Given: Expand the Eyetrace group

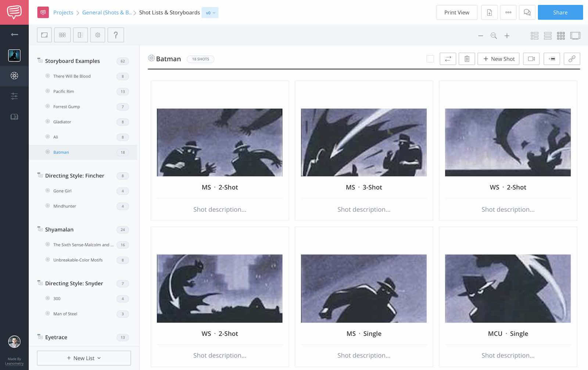Looking at the screenshot, I should pyautogui.click(x=40, y=337).
